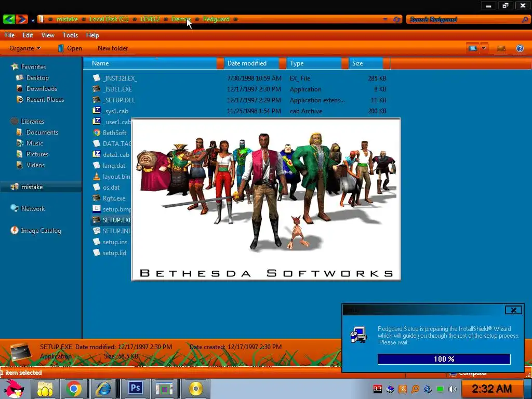The image size is (532, 399).
Task: Click New folder in the toolbar
Action: click(x=113, y=48)
